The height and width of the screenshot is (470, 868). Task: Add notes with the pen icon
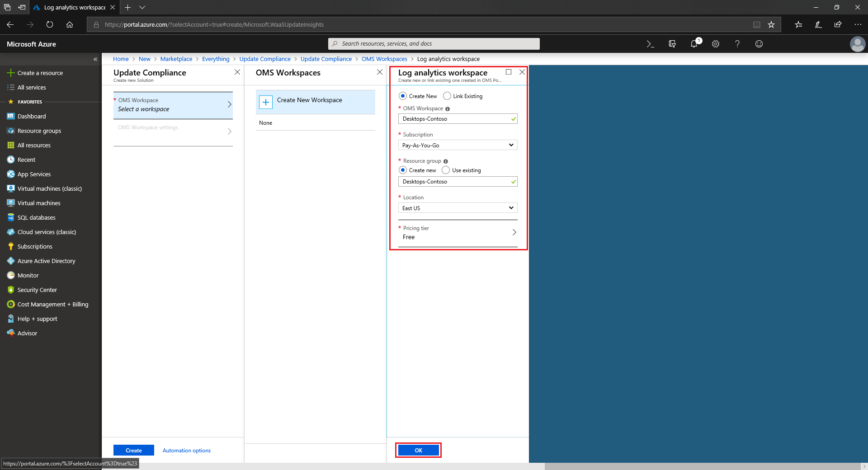tap(818, 24)
